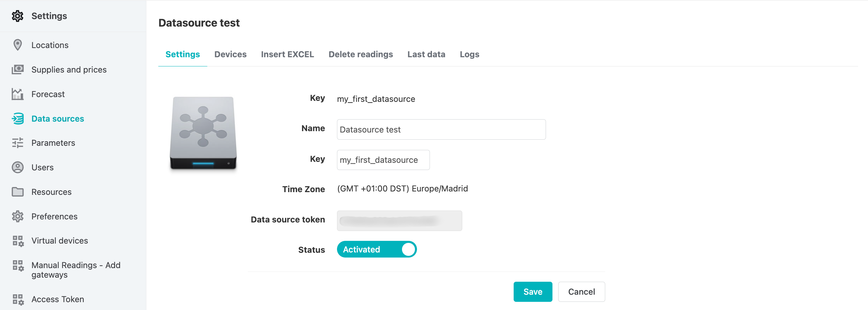Switch to the Last data tab
The height and width of the screenshot is (310, 868).
point(426,54)
